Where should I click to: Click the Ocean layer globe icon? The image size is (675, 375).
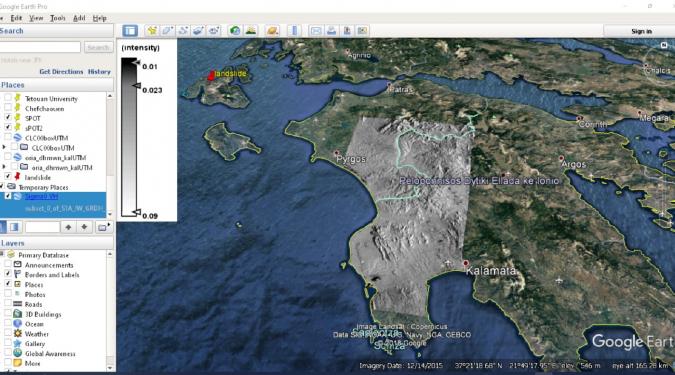point(18,324)
